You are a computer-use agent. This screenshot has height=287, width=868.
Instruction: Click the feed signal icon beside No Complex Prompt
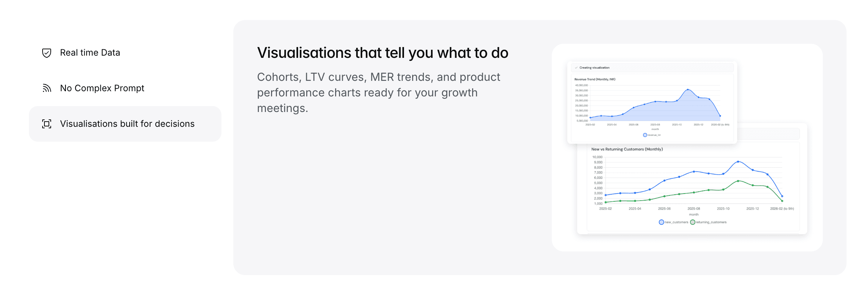tap(47, 88)
